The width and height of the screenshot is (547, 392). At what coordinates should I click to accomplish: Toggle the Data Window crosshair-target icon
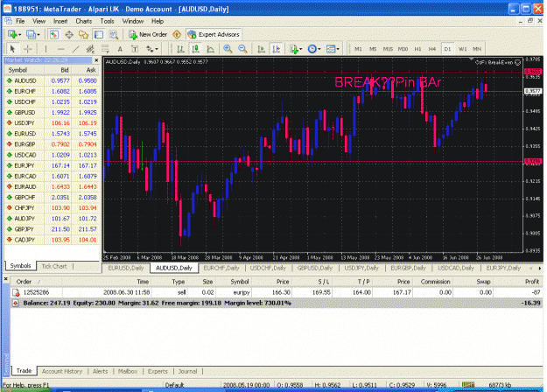[69, 34]
